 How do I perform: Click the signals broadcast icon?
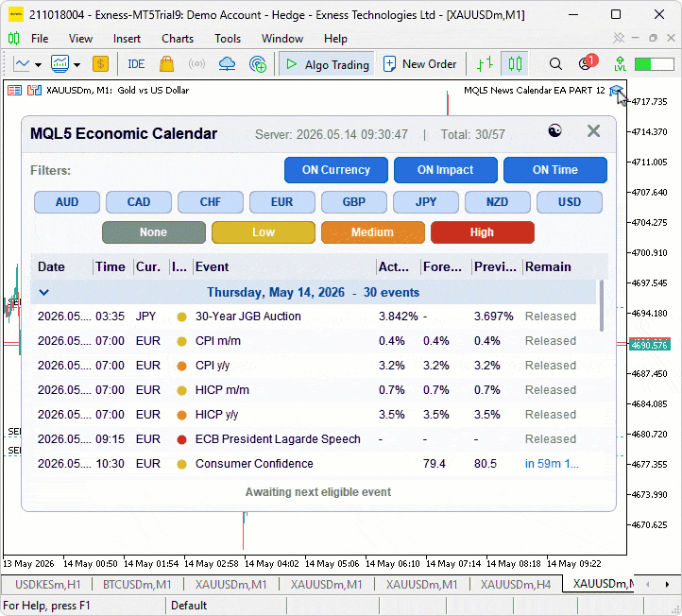pos(196,64)
